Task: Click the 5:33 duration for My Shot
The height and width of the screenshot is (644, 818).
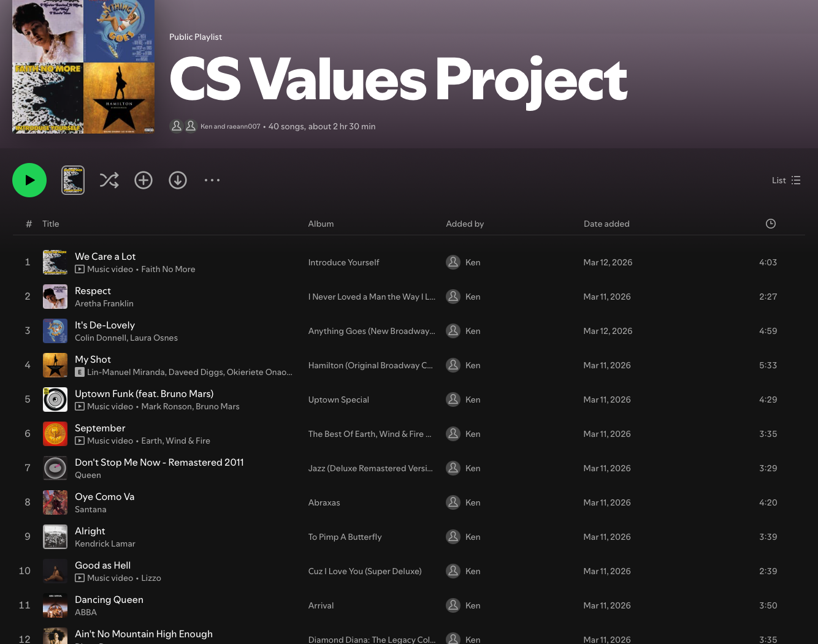Action: click(768, 365)
